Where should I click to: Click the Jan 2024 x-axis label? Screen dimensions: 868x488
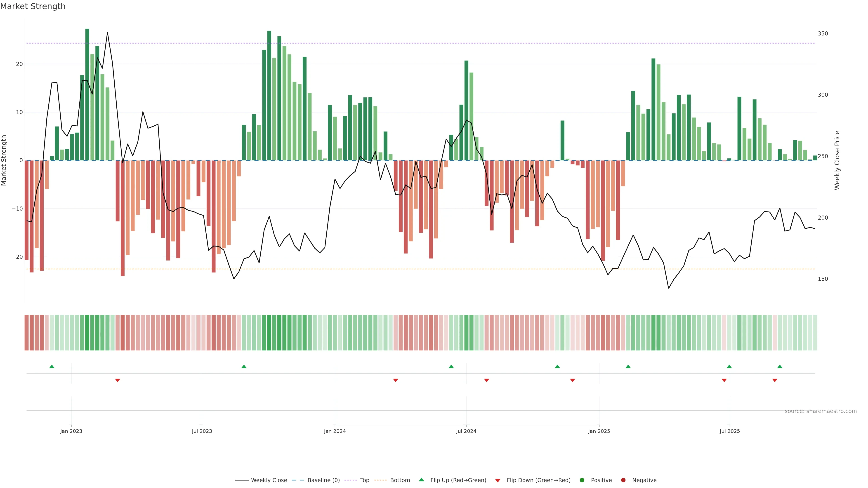335,431
